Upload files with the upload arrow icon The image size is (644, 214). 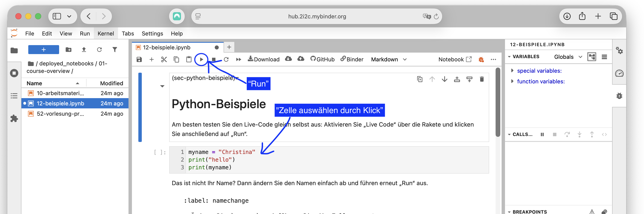[x=84, y=50]
